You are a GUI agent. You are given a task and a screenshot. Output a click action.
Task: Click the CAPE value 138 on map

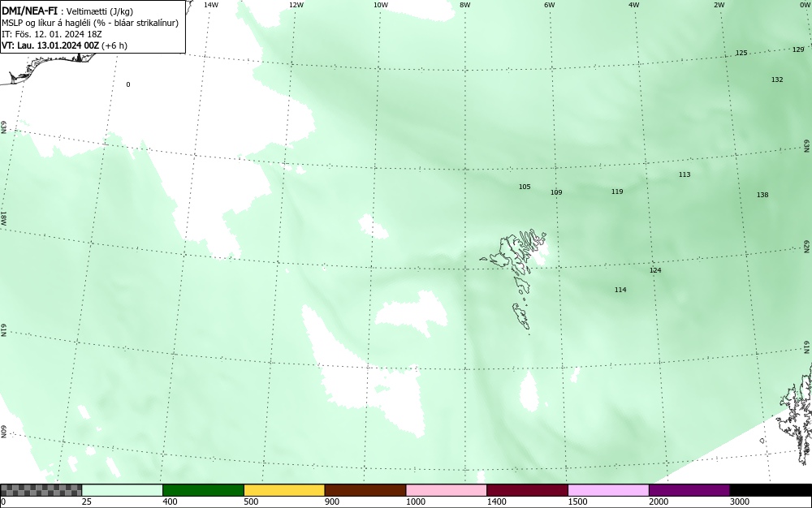(762, 195)
